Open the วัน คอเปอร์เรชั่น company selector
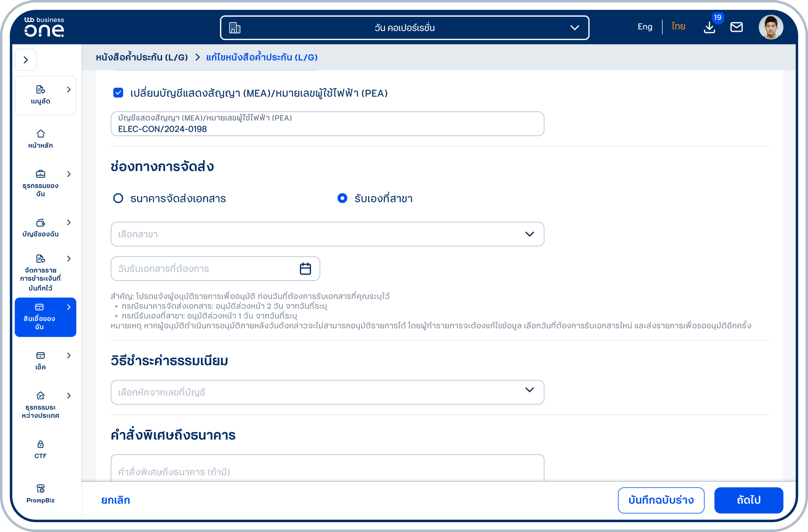This screenshot has height=532, width=808. pyautogui.click(x=404, y=28)
